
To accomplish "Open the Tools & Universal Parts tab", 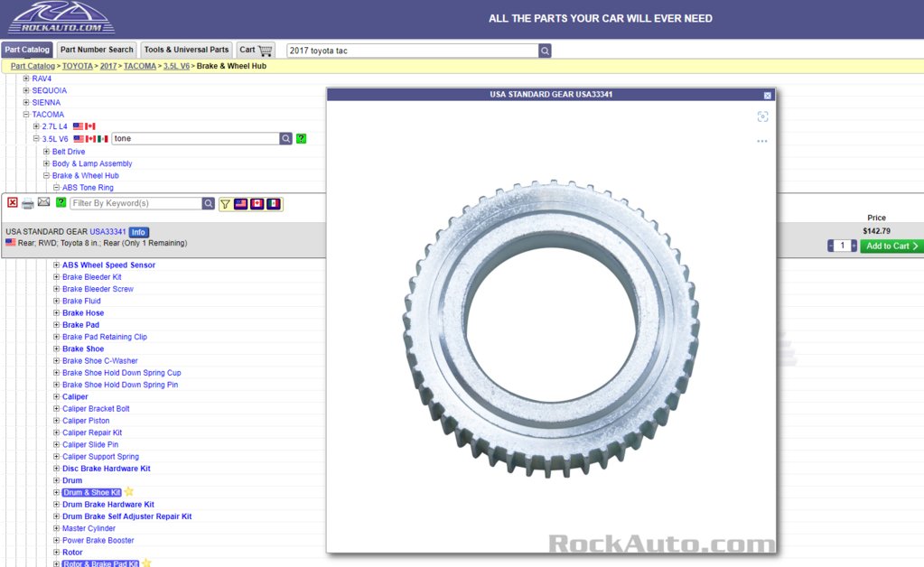I will click(x=186, y=50).
